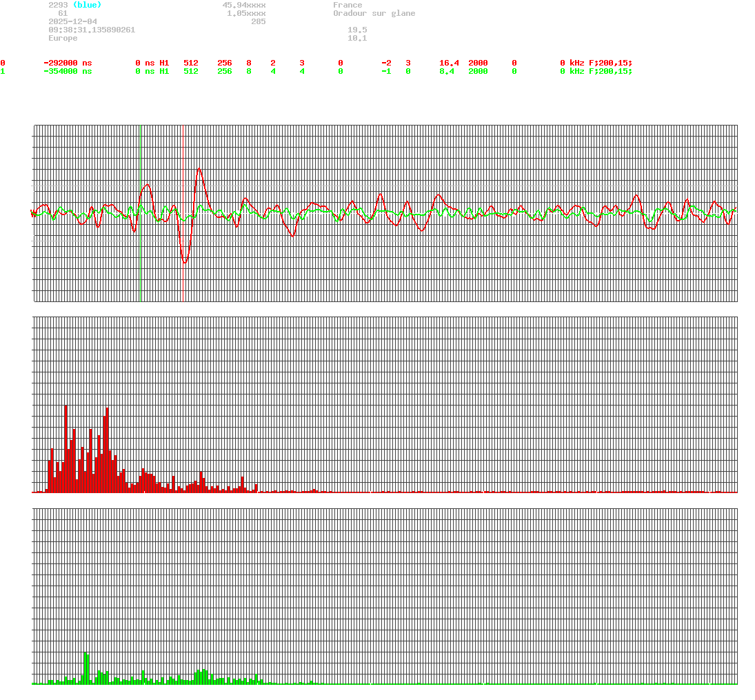This screenshot has width=755, height=700.
Task: Click the tallest bar in green spectrum
Action: click(x=85, y=668)
